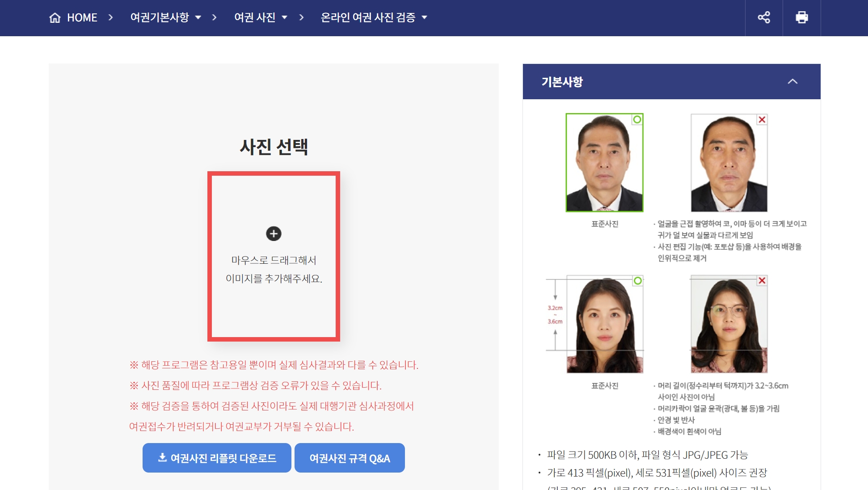Click 기본사항 panel header title
Image resolution: width=868 pixels, height=490 pixels.
pyautogui.click(x=562, y=82)
